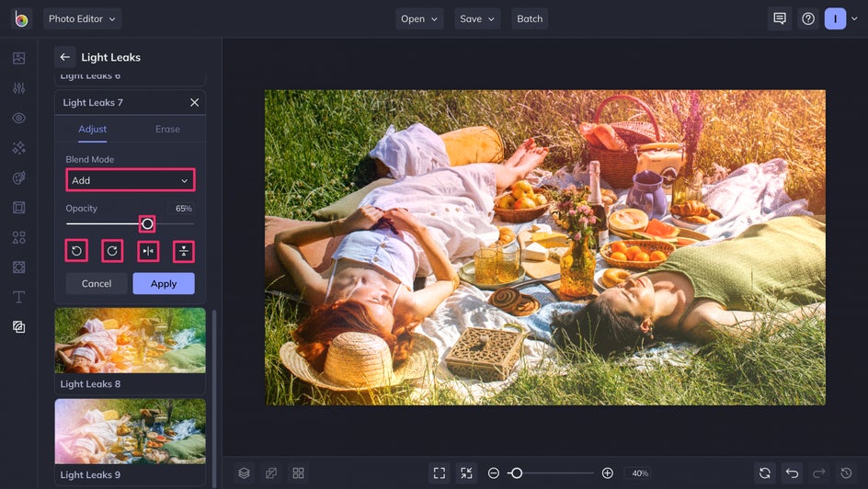
Task: Click the reset/refresh icon
Action: pos(765,473)
